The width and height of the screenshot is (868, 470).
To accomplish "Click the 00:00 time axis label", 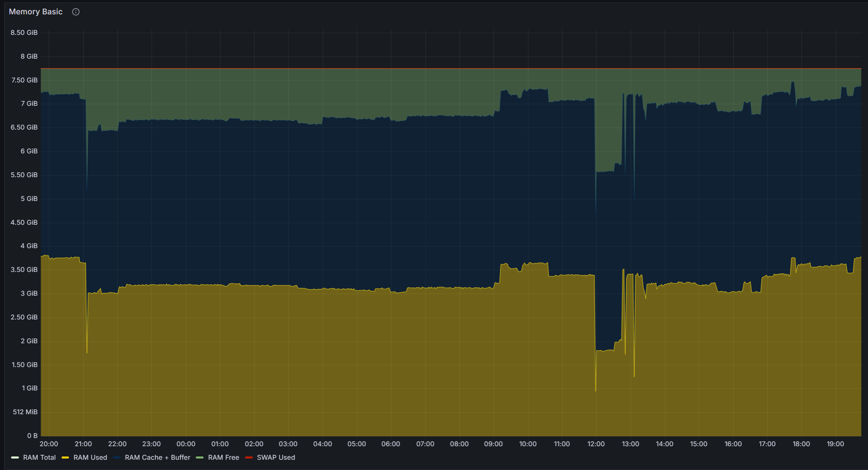I will coord(186,444).
